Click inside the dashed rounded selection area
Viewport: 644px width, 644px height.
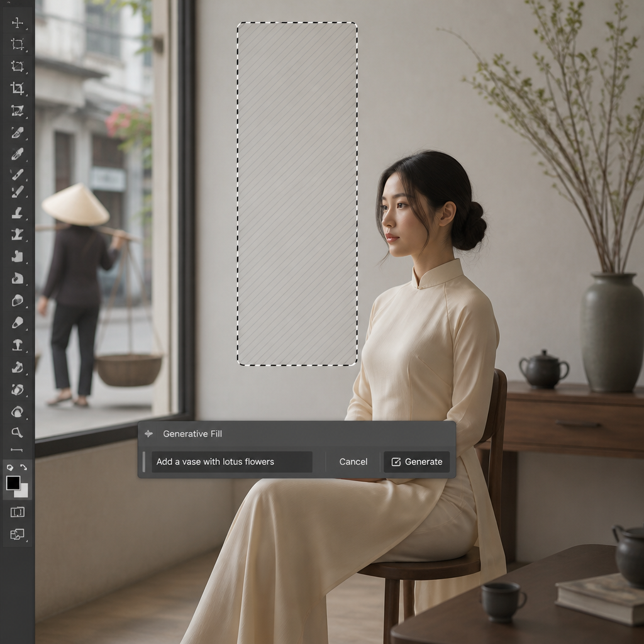[x=297, y=194]
